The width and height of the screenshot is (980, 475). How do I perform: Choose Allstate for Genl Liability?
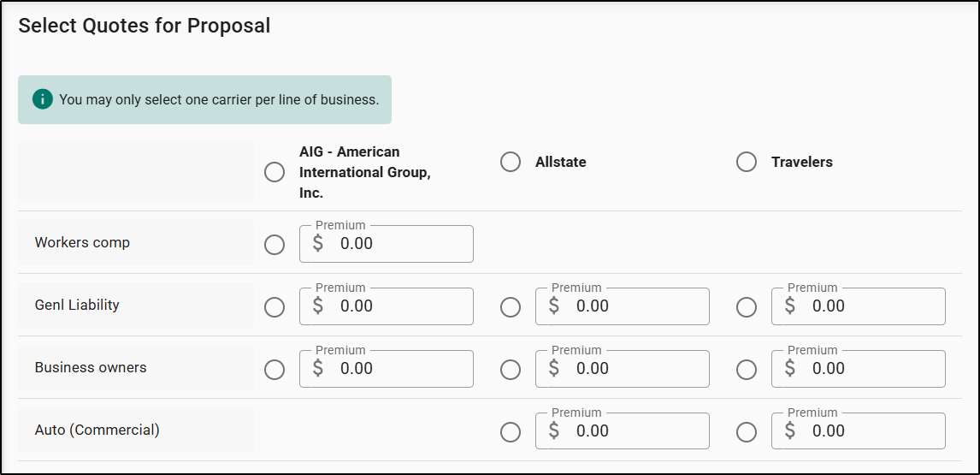[x=511, y=307]
